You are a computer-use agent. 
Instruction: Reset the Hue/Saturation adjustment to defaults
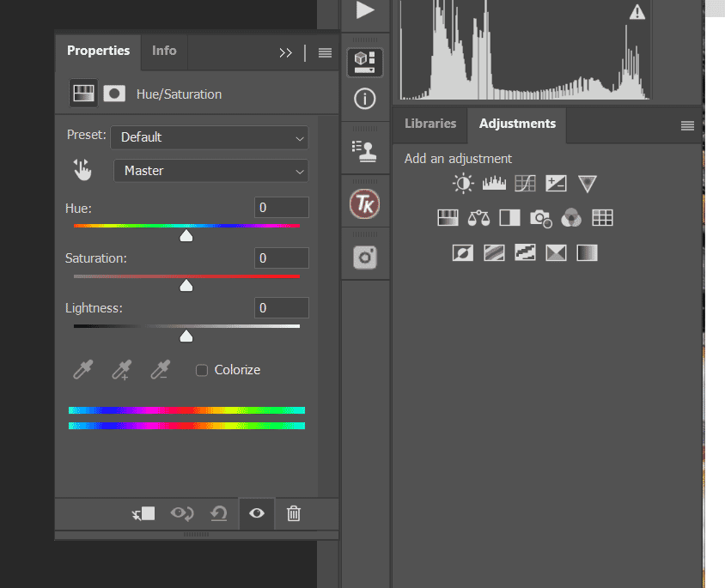[218, 513]
